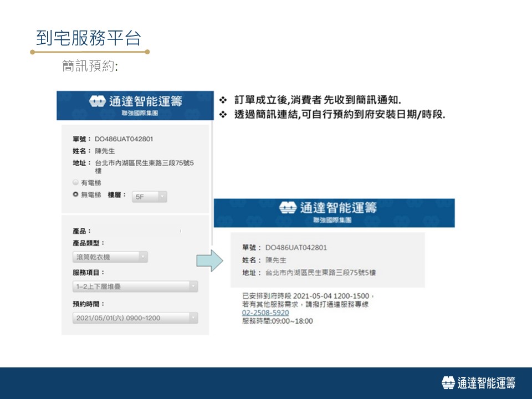Image resolution: width=532 pixels, height=399 pixels.
Task: Click "聯強國際集團" in the confirmation page header
Action: [332, 220]
